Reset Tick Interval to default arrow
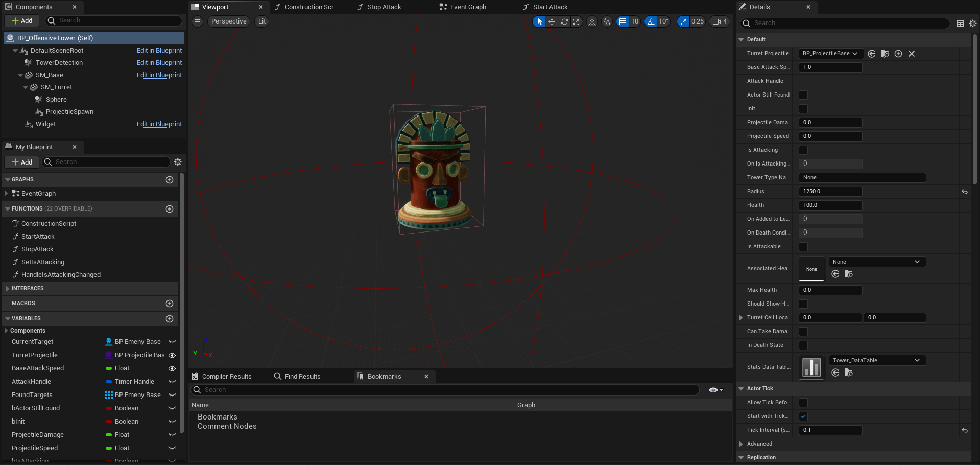Image resolution: width=980 pixels, height=465 pixels. tap(965, 430)
